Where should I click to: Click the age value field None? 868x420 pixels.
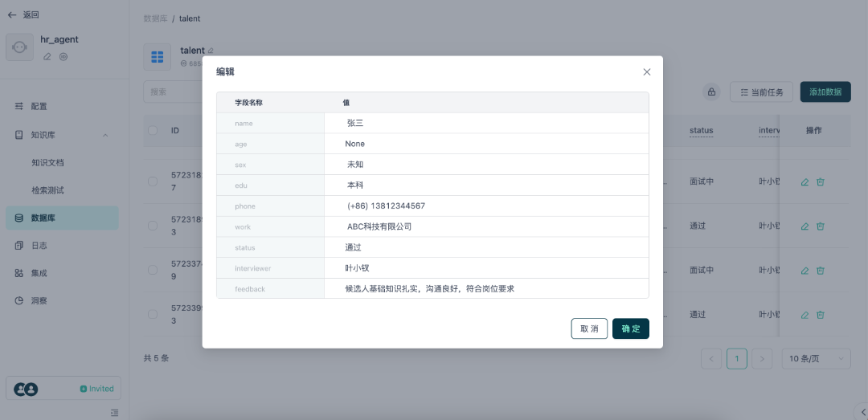[486, 144]
